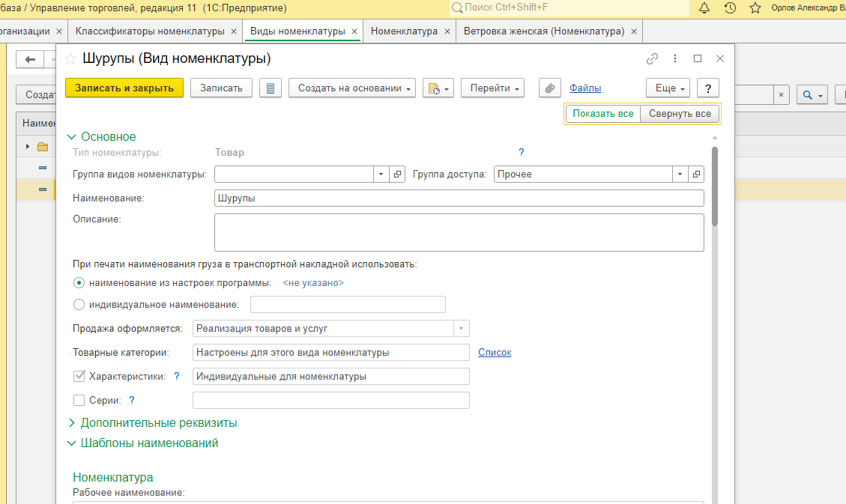Viewport: 846px width, 504px height.
Task: Expand folder tree row in background list
Action: [28, 147]
